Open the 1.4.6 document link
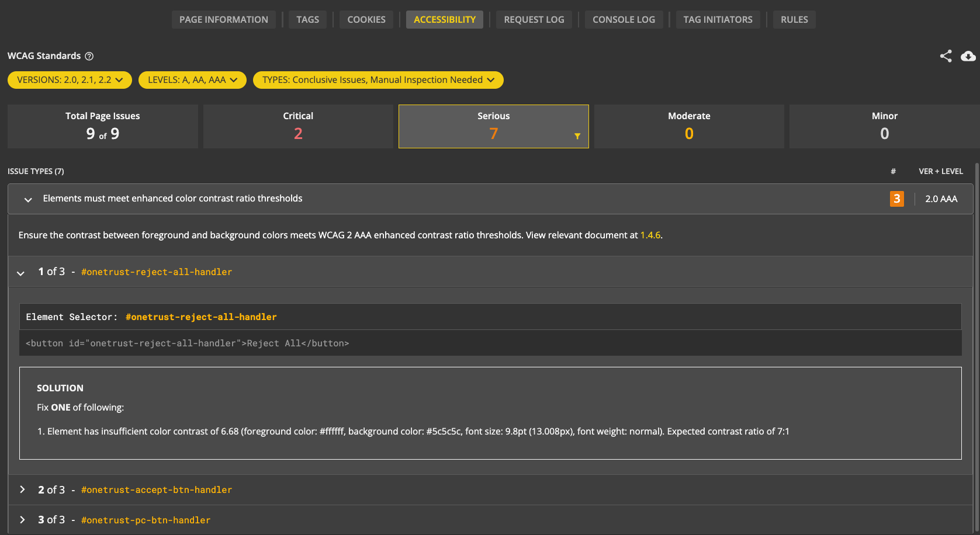Screen dimensions: 980x535 point(650,235)
